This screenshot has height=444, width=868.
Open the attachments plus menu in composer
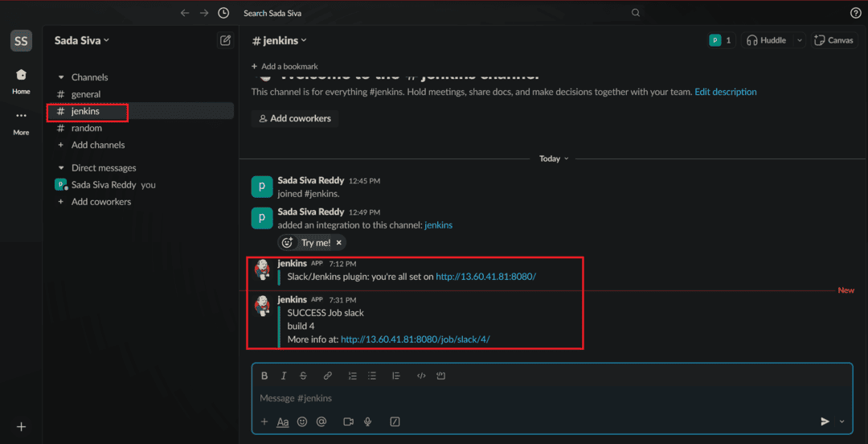tap(264, 421)
